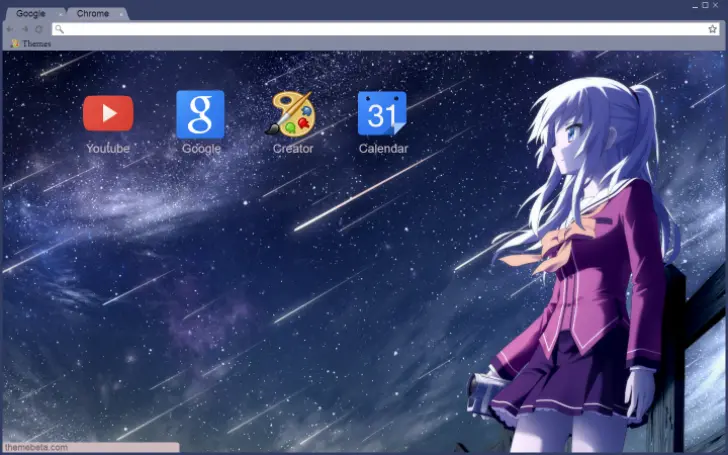Launch the blue Google search app icon

pyautogui.click(x=200, y=114)
